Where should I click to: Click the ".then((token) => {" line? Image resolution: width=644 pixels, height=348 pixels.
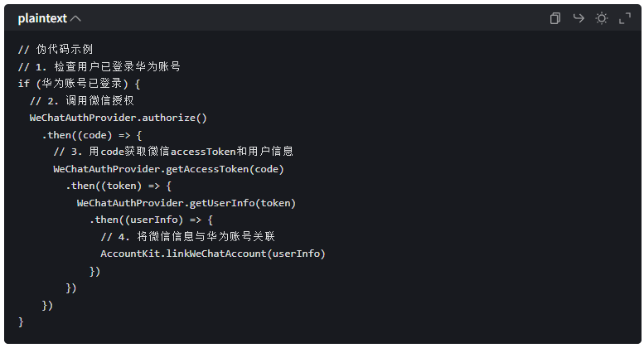(x=119, y=186)
